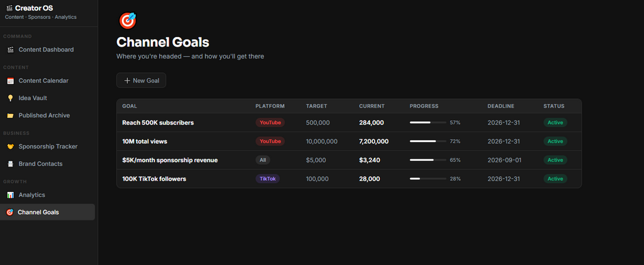
Task: Open the 100K TikTok followers goal row
Action: pos(349,179)
